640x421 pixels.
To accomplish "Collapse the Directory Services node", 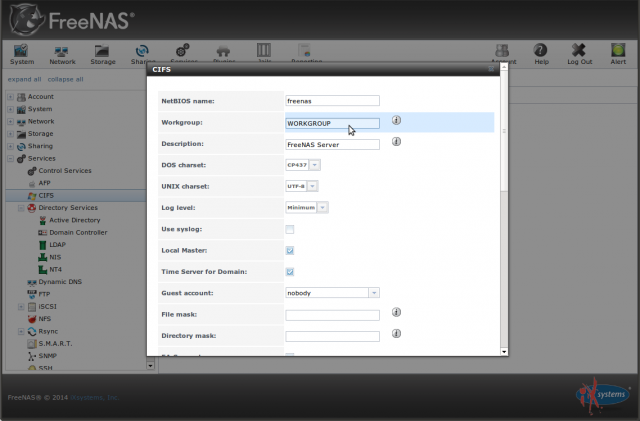I will [21, 208].
